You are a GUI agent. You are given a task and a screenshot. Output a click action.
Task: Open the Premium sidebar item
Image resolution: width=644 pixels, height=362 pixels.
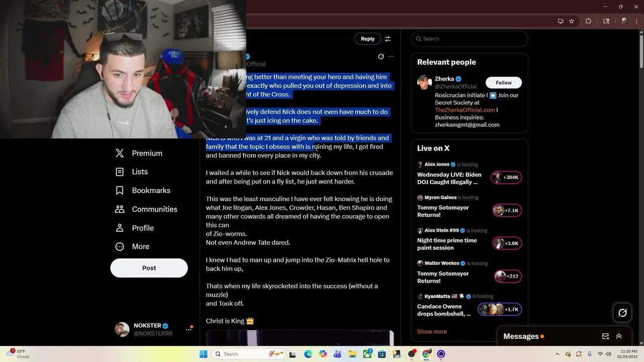[x=139, y=153]
